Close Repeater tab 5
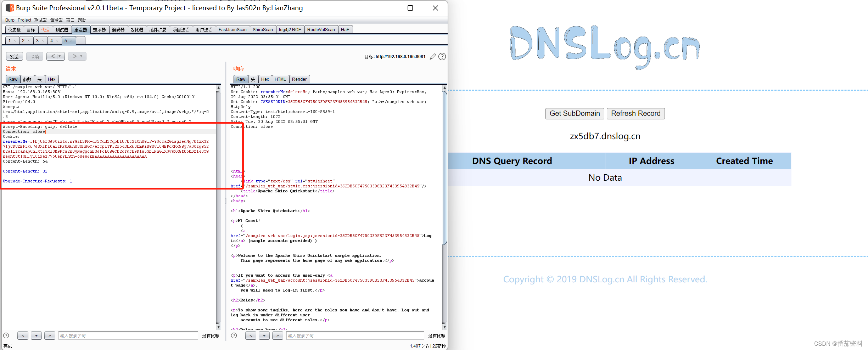The height and width of the screenshot is (350, 868). pos(71,41)
